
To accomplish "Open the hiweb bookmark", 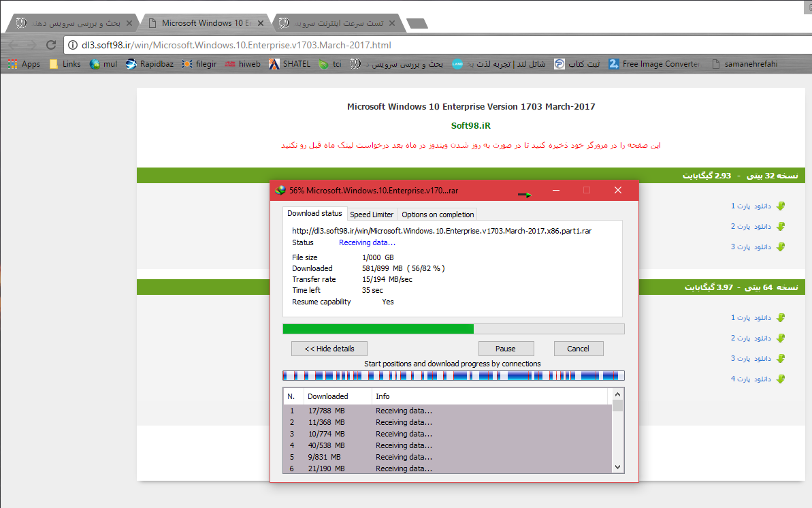I will [x=243, y=64].
